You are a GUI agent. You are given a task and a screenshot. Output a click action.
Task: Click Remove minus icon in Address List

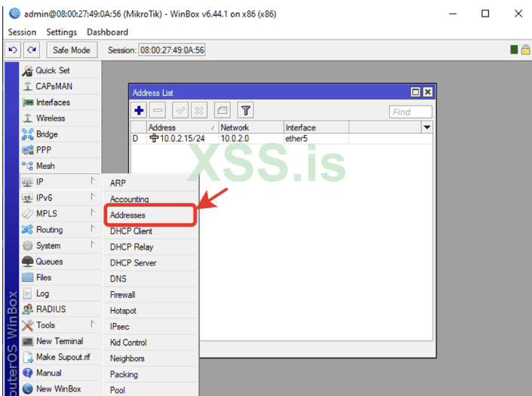click(158, 111)
